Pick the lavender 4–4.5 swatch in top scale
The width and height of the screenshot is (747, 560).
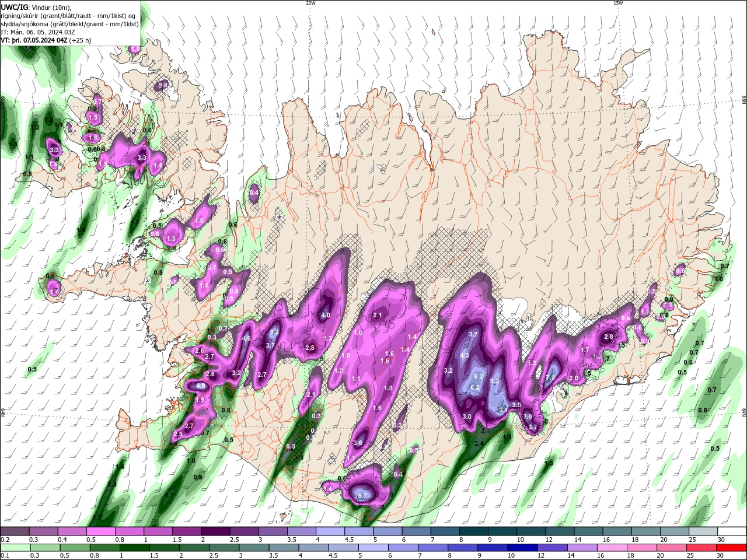[330, 531]
